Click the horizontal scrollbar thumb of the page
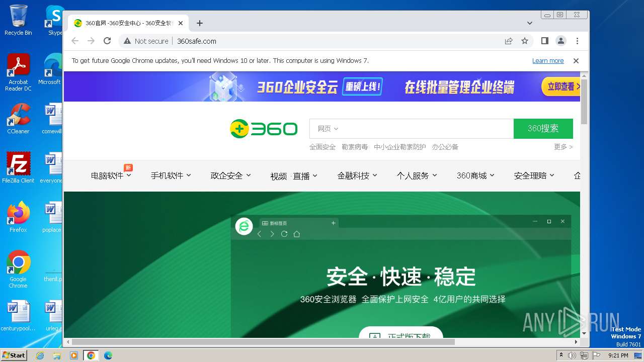Image resolution: width=644 pixels, height=362 pixels. (264, 342)
